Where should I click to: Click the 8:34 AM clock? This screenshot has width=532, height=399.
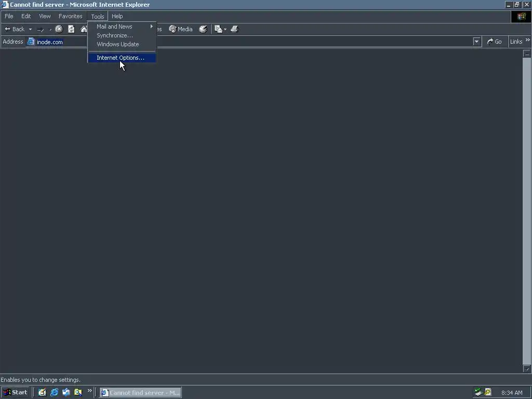pyautogui.click(x=512, y=393)
